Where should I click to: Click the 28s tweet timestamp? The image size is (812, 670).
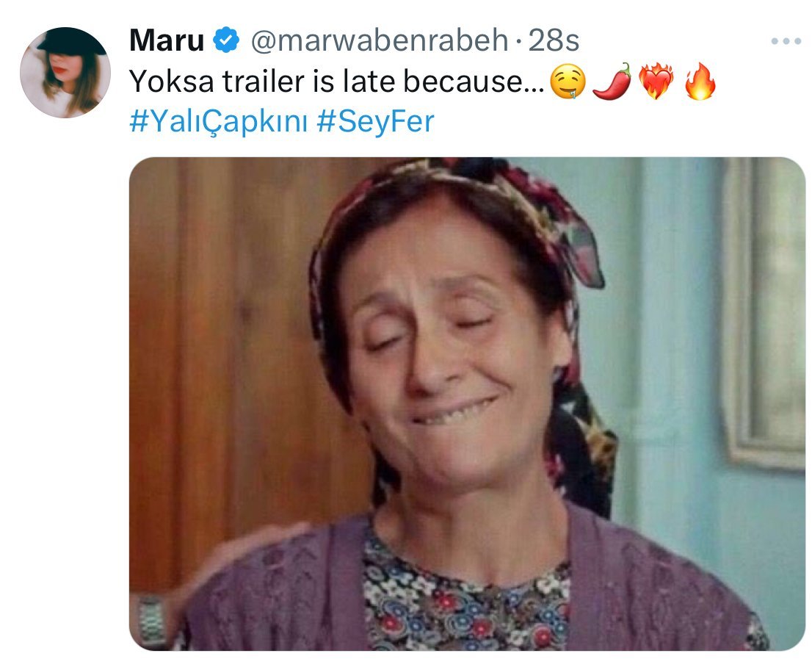(x=554, y=40)
